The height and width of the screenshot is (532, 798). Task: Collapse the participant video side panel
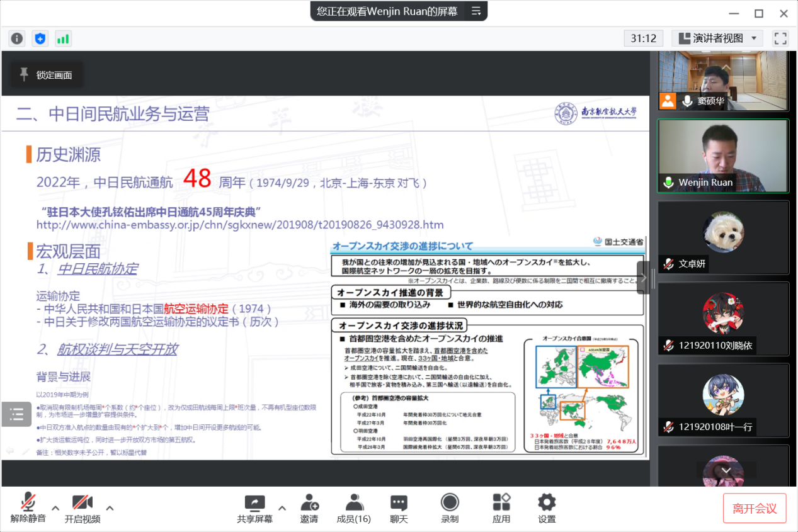click(643, 278)
